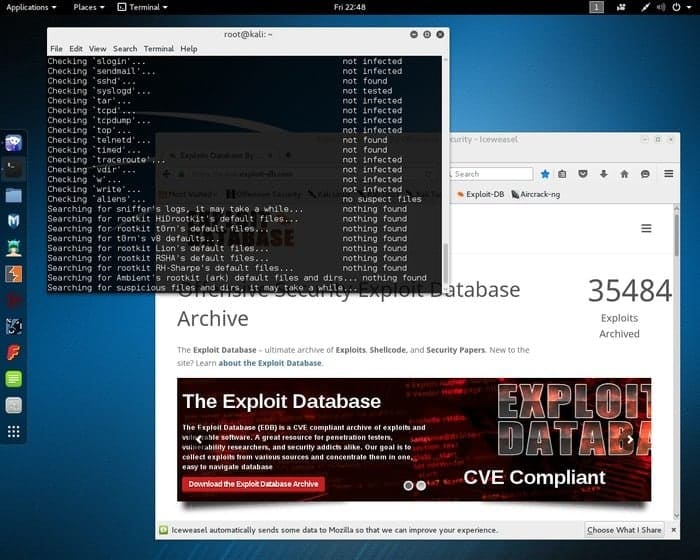Follow the 'about the Exploit Database' link
The height and width of the screenshot is (560, 700).
270,363
